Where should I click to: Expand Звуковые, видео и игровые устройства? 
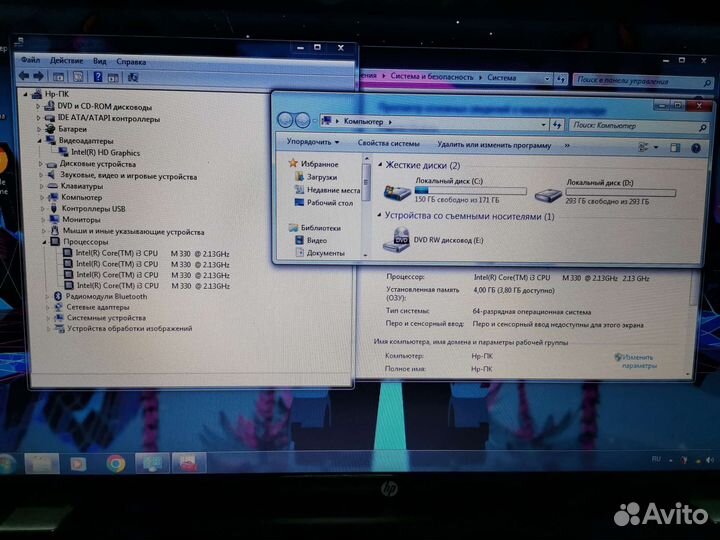pyautogui.click(x=41, y=175)
